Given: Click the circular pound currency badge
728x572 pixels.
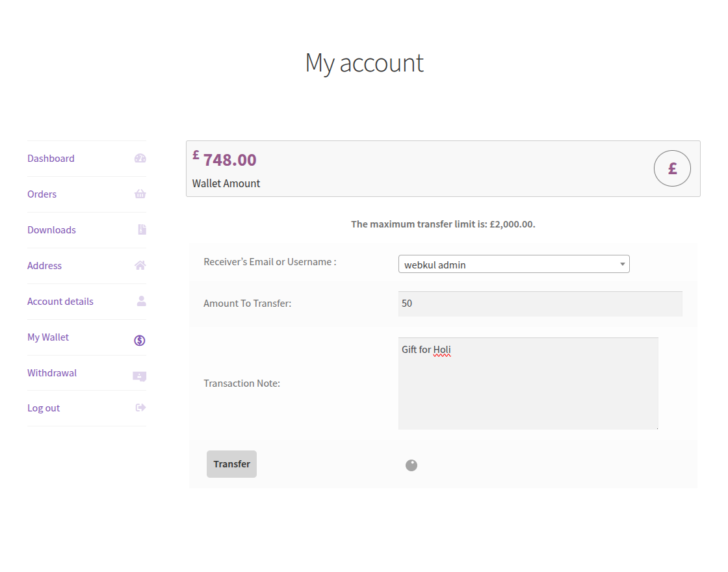Looking at the screenshot, I should tap(672, 168).
